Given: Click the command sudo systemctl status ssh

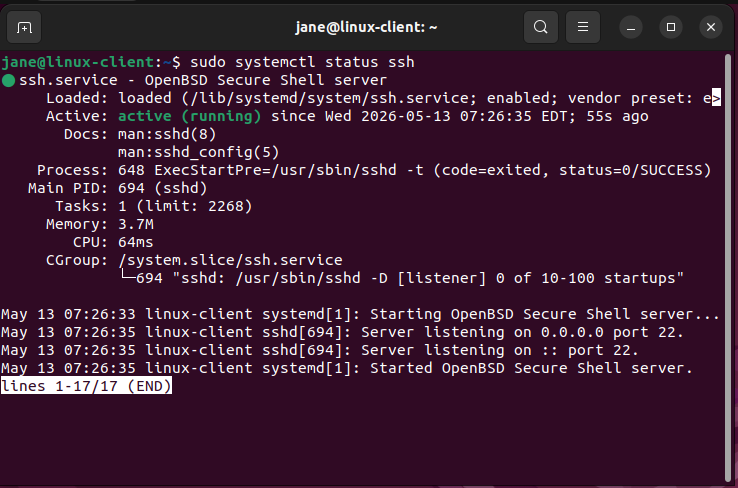Looking at the screenshot, I should (302, 62).
